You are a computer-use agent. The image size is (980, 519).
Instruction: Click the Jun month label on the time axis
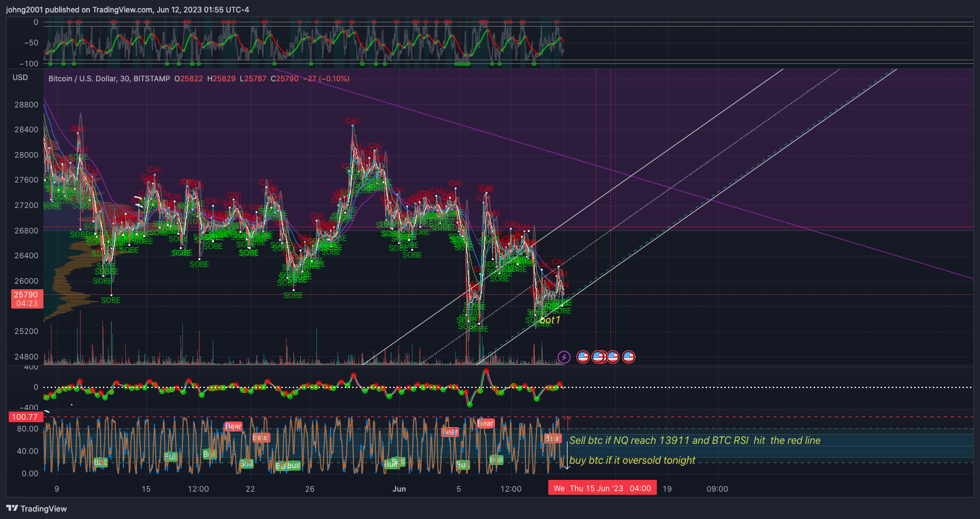pyautogui.click(x=399, y=489)
